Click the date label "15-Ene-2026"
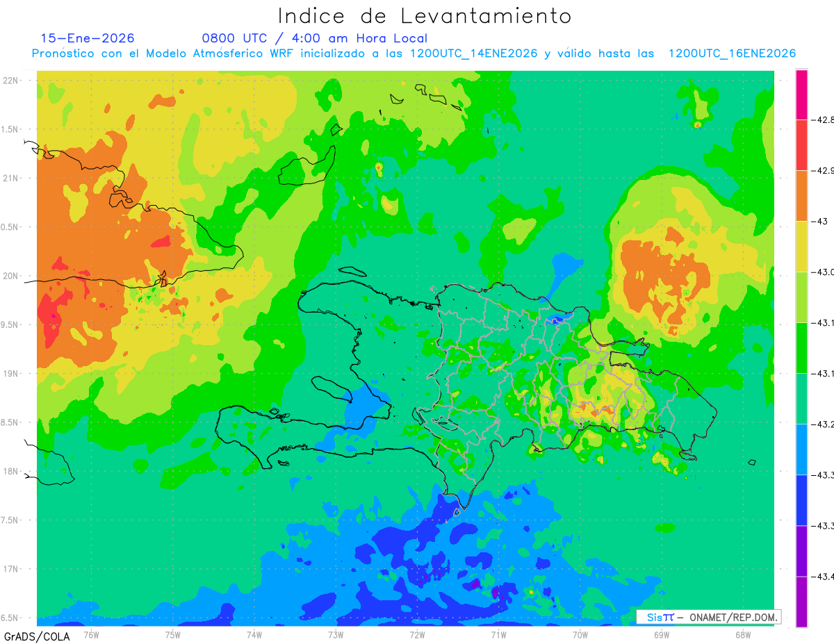 tap(88, 38)
